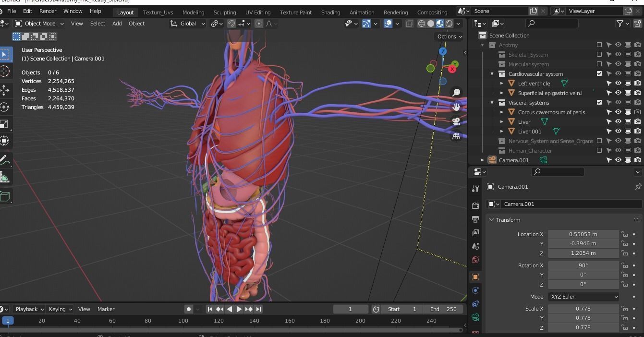Switch to the Modeling workspace tab
Viewport: 644px width, 337px height.
[x=193, y=12]
